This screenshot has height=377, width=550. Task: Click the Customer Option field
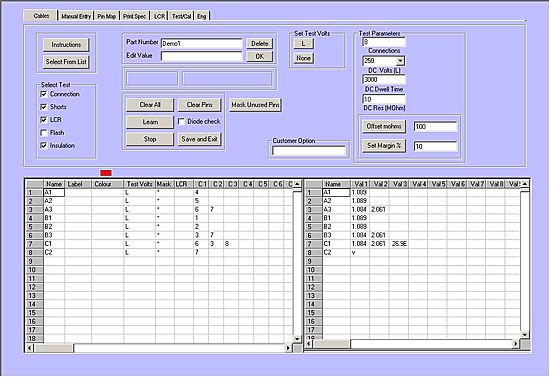click(309, 151)
